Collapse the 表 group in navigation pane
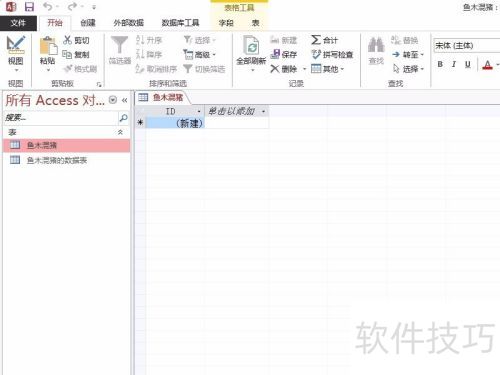The image size is (500, 375). (x=120, y=132)
